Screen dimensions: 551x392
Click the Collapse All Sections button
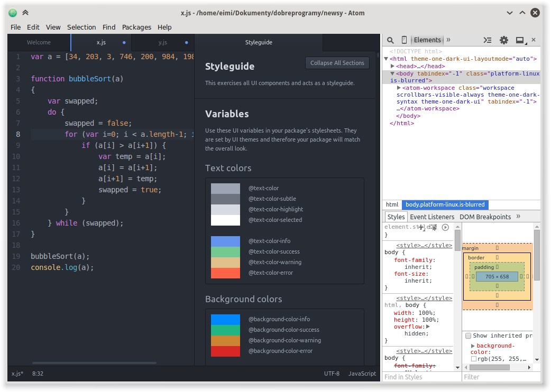[x=337, y=63]
